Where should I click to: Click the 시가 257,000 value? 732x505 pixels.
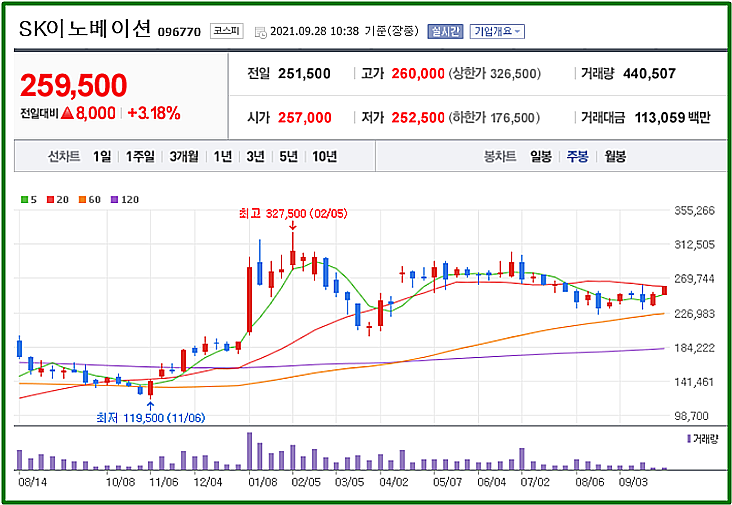304,118
